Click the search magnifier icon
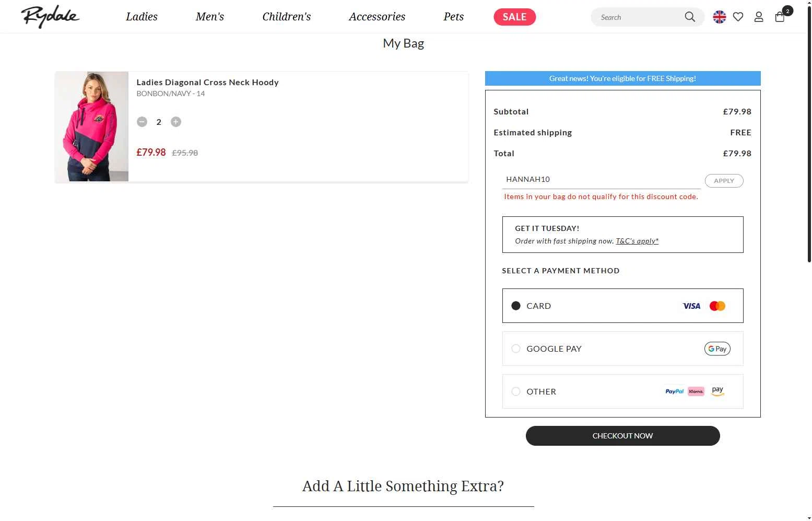This screenshot has height=521, width=812. [x=690, y=17]
